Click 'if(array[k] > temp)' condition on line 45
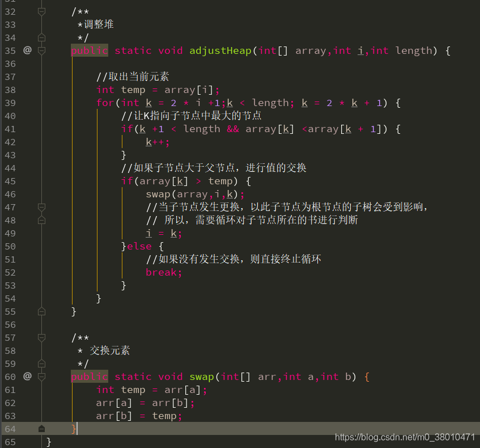 [180, 181]
